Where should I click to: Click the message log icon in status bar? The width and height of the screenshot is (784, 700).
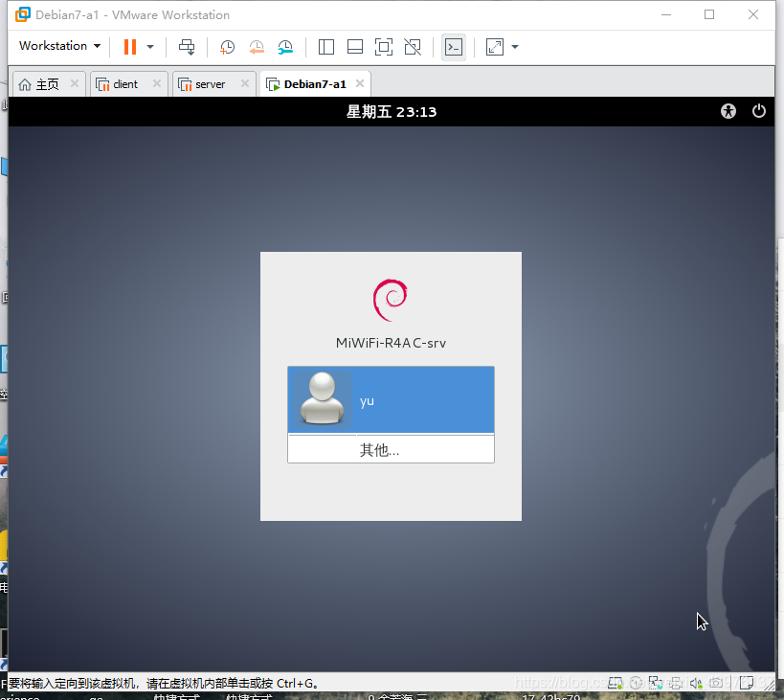[747, 683]
